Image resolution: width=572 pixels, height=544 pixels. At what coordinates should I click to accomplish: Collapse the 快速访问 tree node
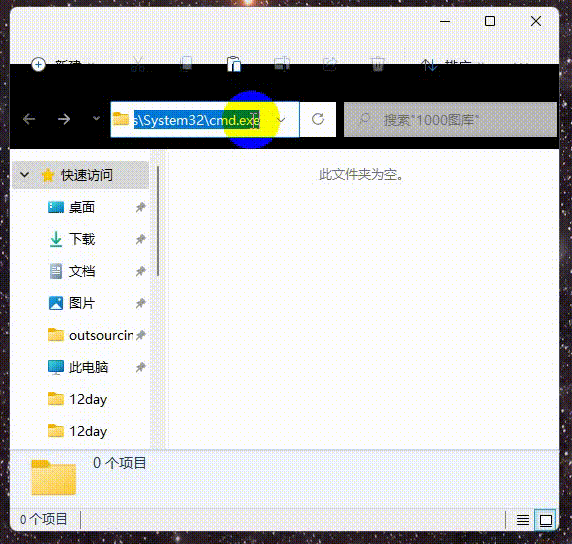24,175
